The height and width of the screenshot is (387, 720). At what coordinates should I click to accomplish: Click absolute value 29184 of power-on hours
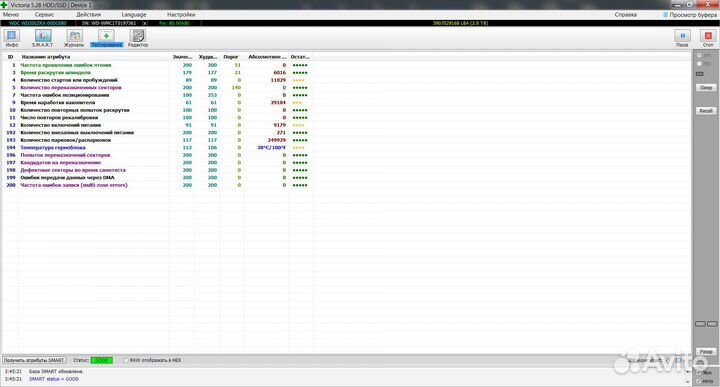tap(278, 102)
